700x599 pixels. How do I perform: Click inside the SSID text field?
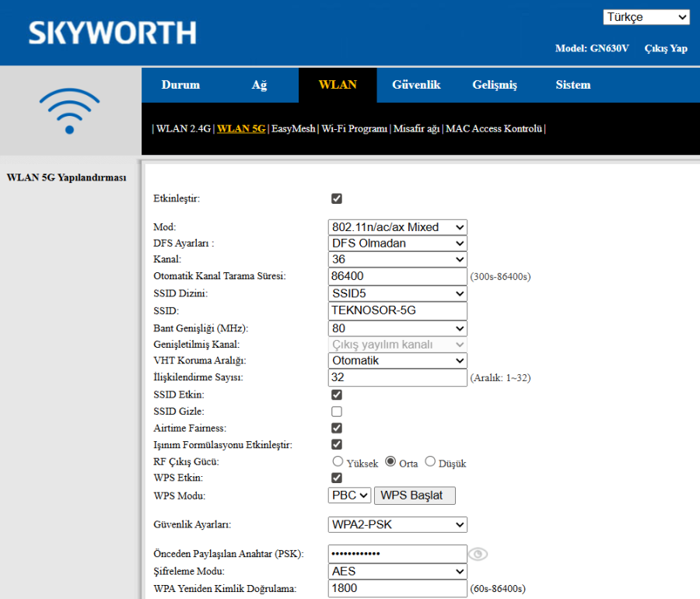(397, 310)
